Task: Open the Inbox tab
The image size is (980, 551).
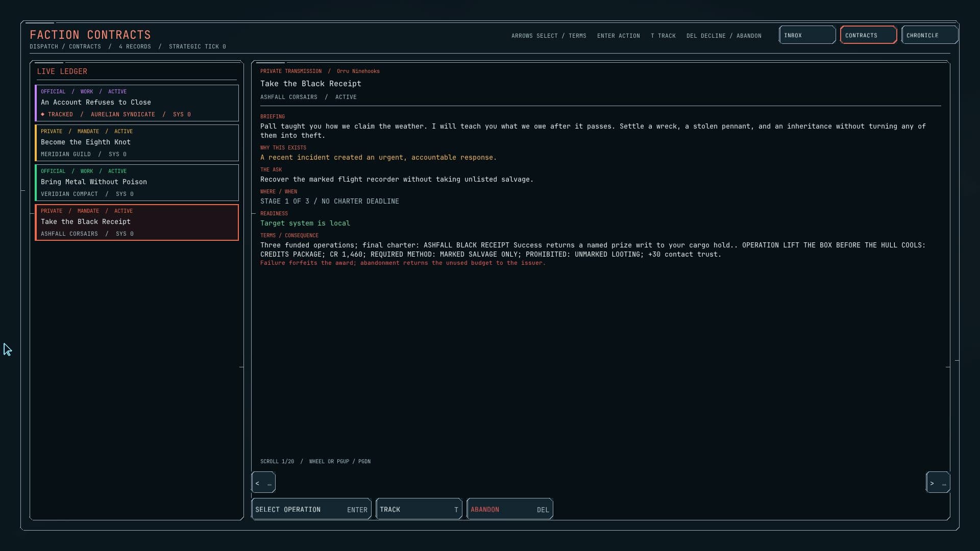Action: point(807,35)
